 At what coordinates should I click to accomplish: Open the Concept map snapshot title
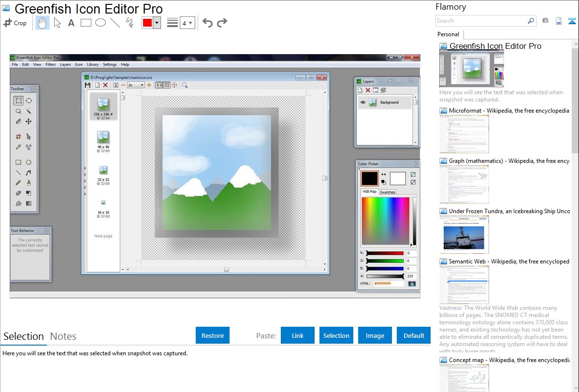click(x=509, y=360)
